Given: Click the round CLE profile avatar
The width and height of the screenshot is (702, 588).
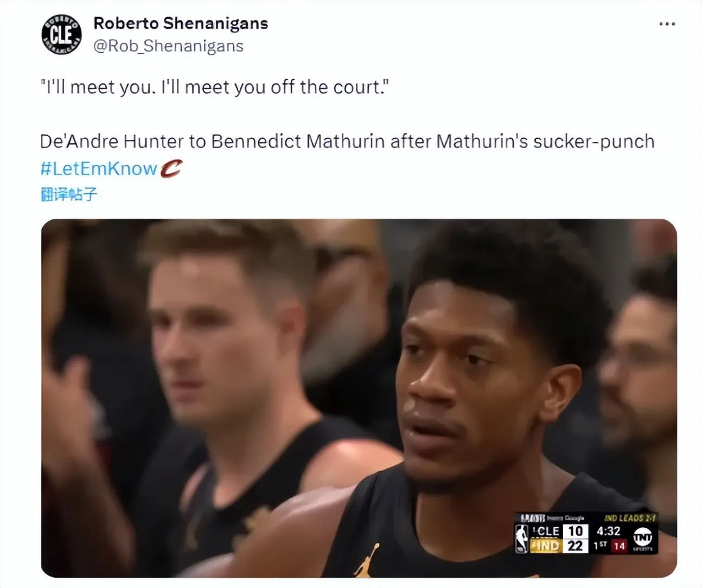Looking at the screenshot, I should click(62, 34).
